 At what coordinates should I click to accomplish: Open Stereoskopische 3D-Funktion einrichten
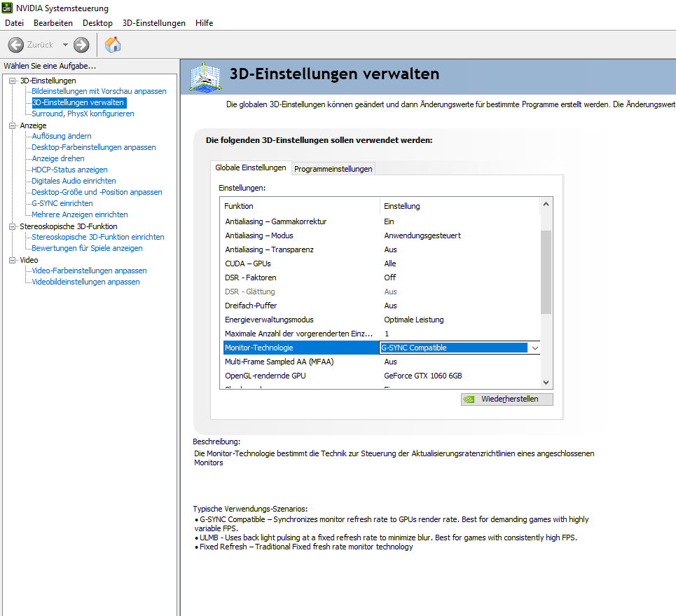[98, 237]
